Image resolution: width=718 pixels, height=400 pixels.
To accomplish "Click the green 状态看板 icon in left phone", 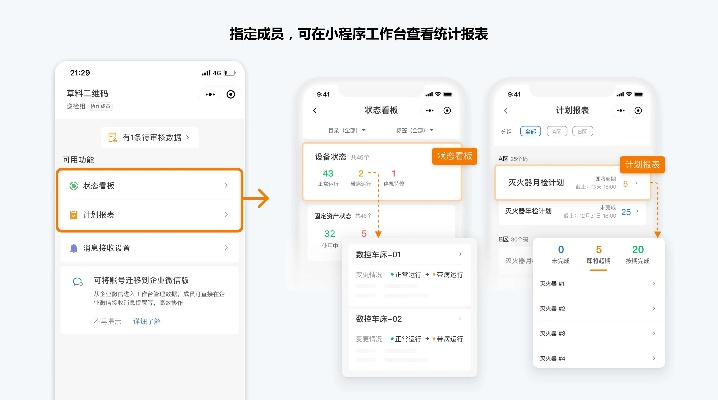I will click(74, 186).
